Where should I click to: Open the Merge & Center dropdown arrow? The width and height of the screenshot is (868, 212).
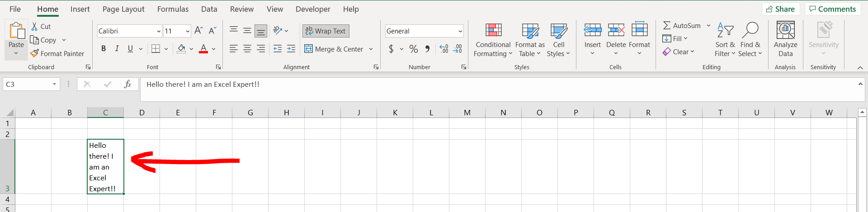(371, 49)
